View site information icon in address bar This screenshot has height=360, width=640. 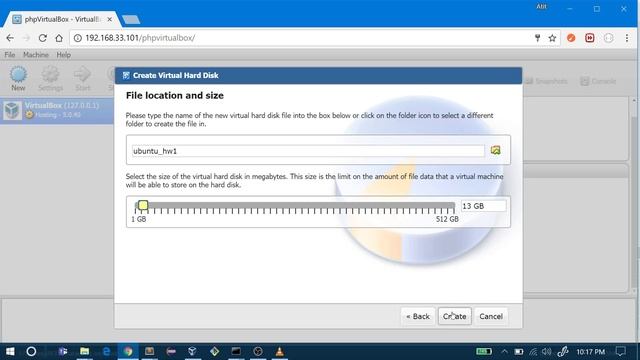(78, 38)
